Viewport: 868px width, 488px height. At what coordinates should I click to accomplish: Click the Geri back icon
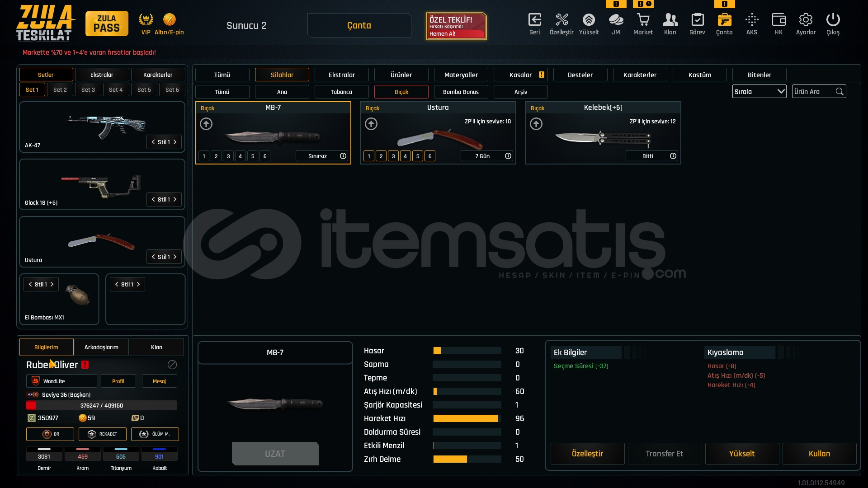pos(534,20)
